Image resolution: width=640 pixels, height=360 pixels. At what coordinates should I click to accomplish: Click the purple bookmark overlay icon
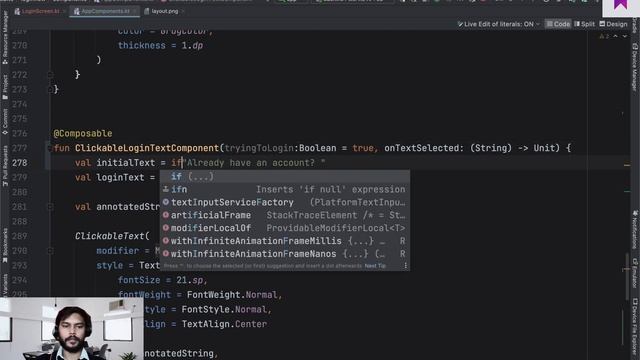tap(621, 5)
